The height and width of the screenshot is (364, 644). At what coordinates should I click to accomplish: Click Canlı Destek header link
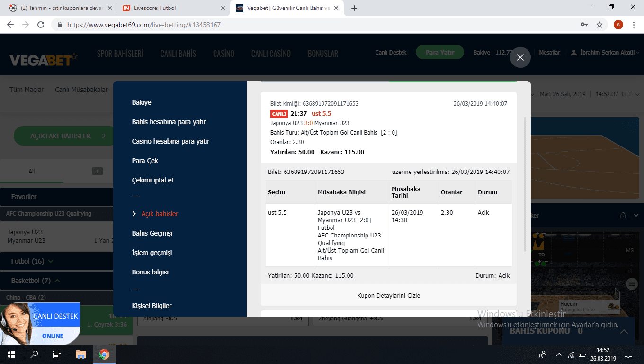click(391, 53)
